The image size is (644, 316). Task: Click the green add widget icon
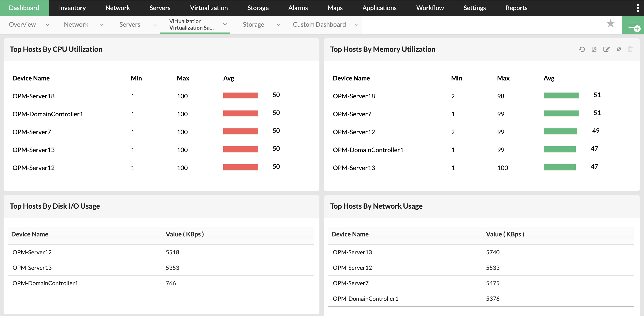pos(633,25)
